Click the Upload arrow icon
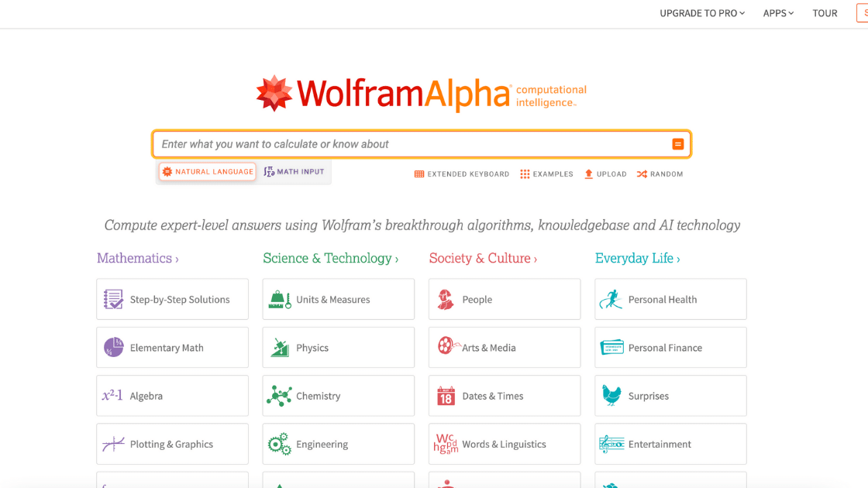Viewport: 868px width, 488px height. [x=588, y=174]
